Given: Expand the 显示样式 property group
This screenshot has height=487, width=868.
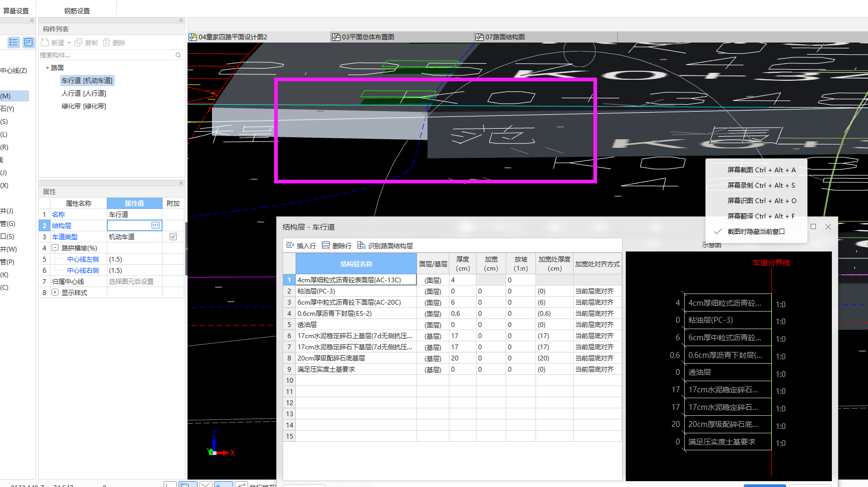Looking at the screenshot, I should tap(55, 292).
